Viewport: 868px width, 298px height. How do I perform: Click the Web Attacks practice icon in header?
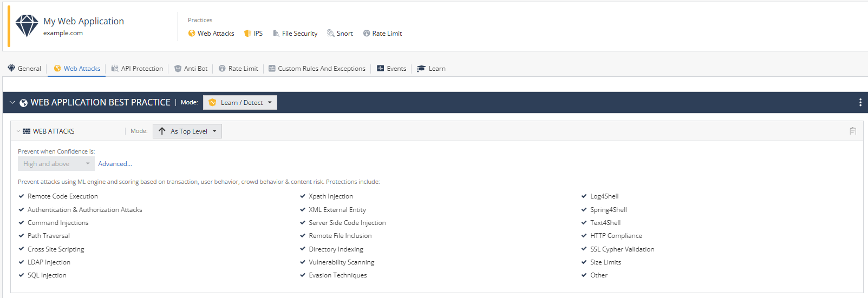(x=192, y=34)
